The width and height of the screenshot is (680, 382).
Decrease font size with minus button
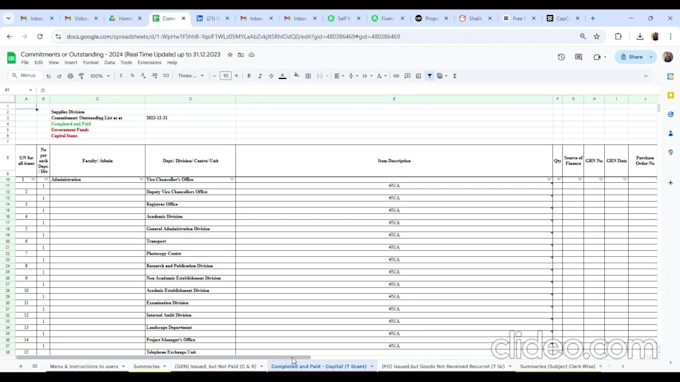(214, 76)
